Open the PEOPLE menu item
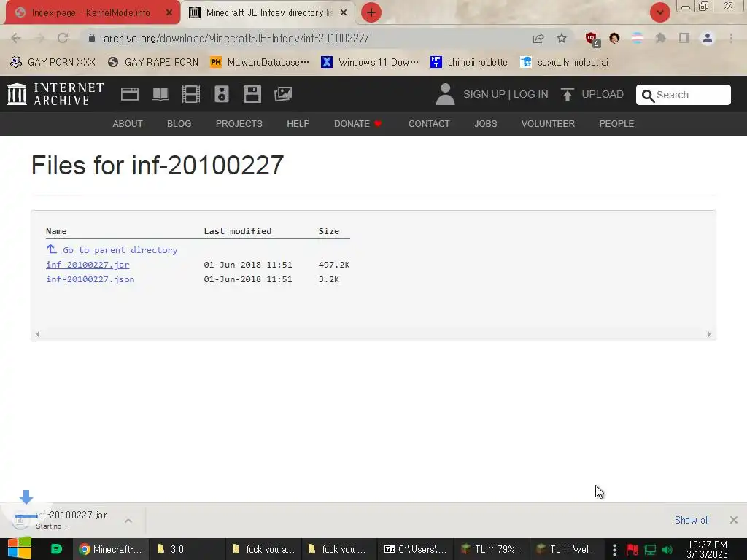Image resolution: width=747 pixels, height=560 pixels. coord(616,124)
